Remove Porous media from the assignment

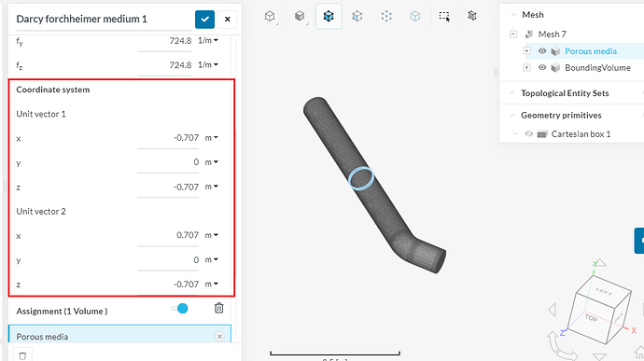click(x=219, y=337)
